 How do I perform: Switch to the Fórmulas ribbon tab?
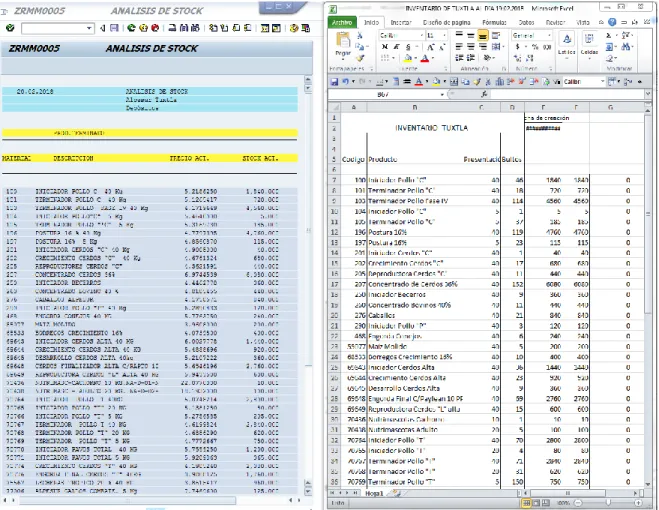[494, 22]
